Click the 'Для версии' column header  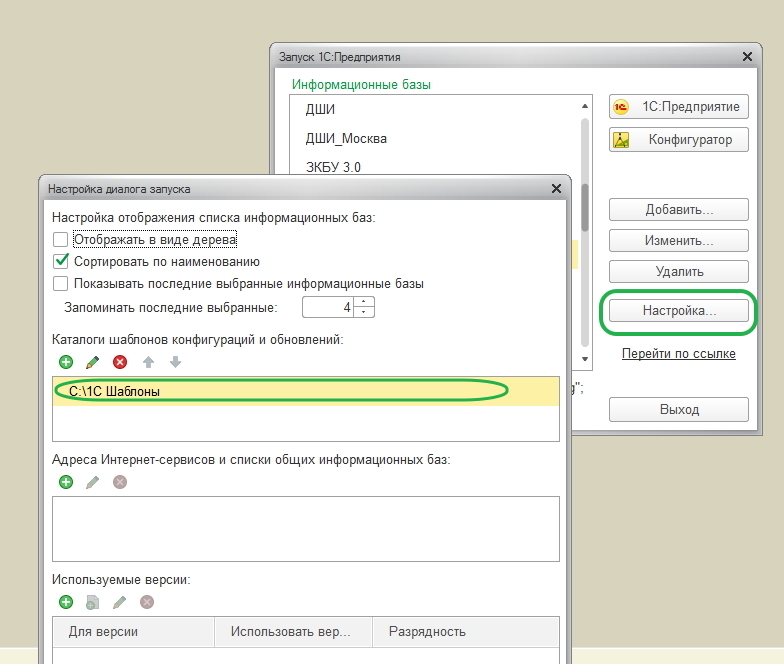134,632
